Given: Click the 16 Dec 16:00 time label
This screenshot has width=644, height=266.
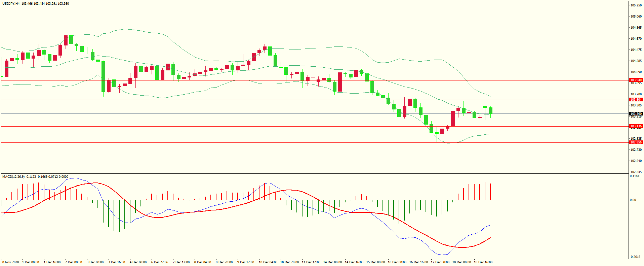Looking at the screenshot, I should tap(418, 262).
